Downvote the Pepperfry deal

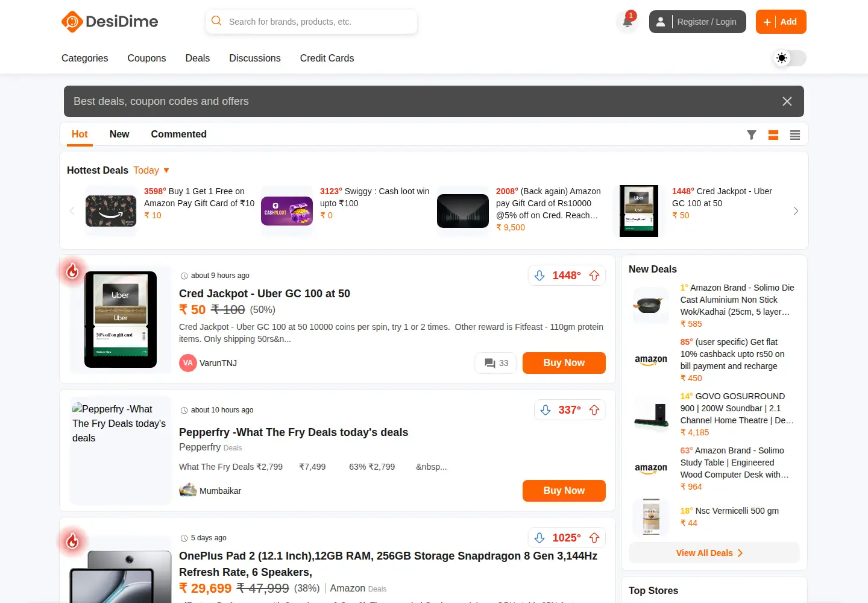point(546,410)
